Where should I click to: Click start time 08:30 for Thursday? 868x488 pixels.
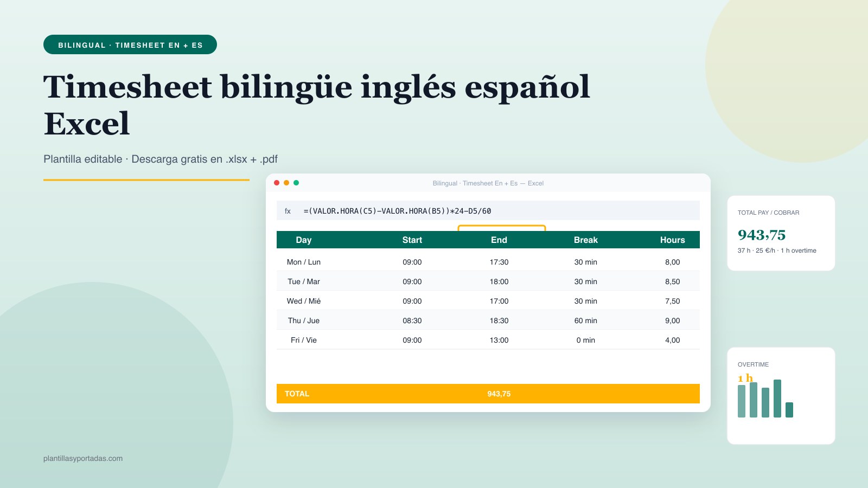click(x=412, y=320)
